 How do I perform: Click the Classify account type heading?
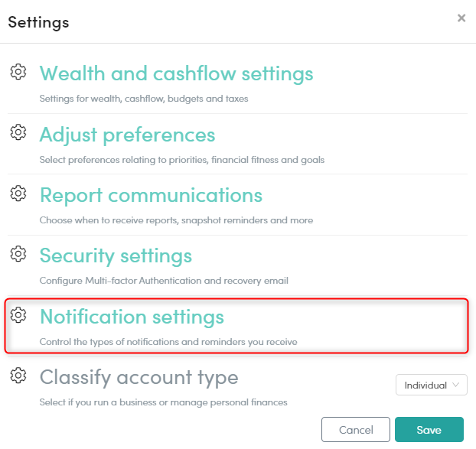(x=139, y=377)
